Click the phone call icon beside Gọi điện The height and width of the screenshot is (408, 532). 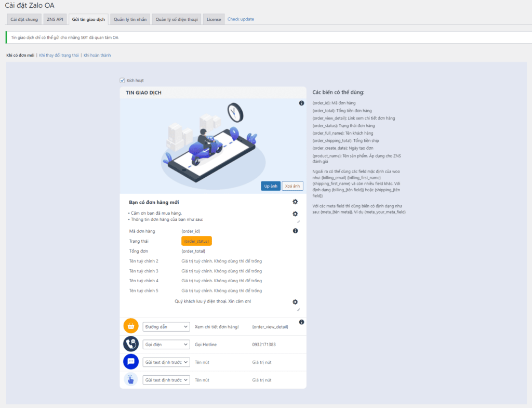(131, 344)
